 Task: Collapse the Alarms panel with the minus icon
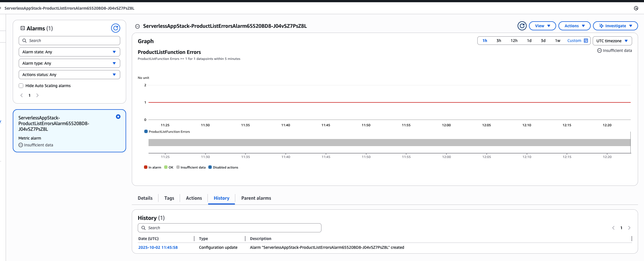23,28
